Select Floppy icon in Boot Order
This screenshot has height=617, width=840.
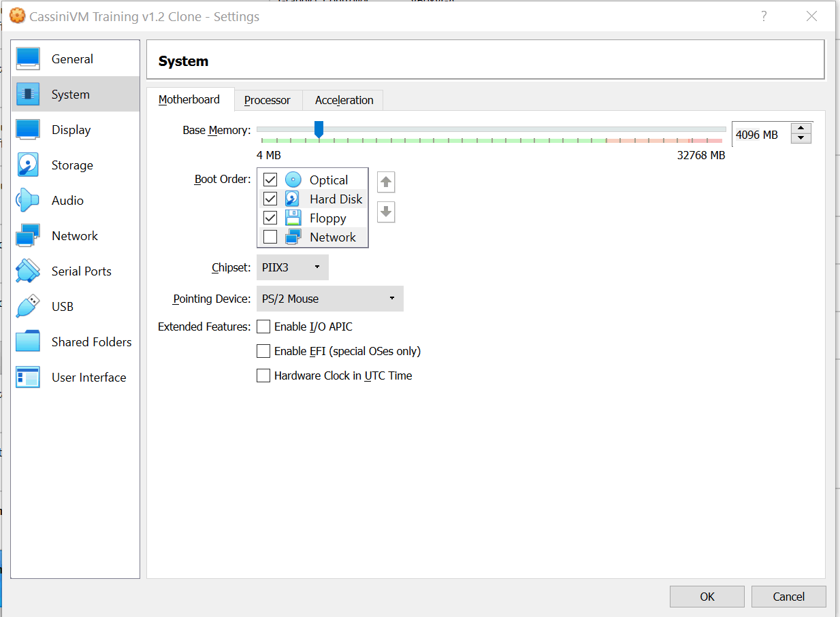293,218
